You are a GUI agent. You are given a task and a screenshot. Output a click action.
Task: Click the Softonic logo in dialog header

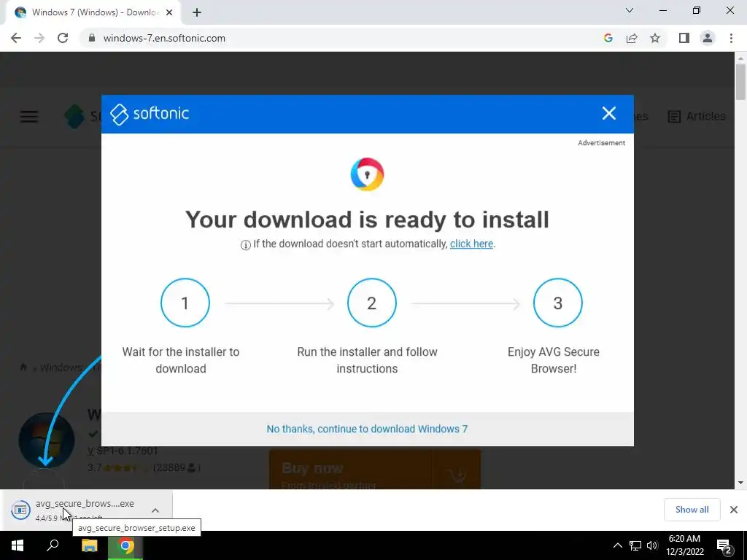pyautogui.click(x=150, y=114)
